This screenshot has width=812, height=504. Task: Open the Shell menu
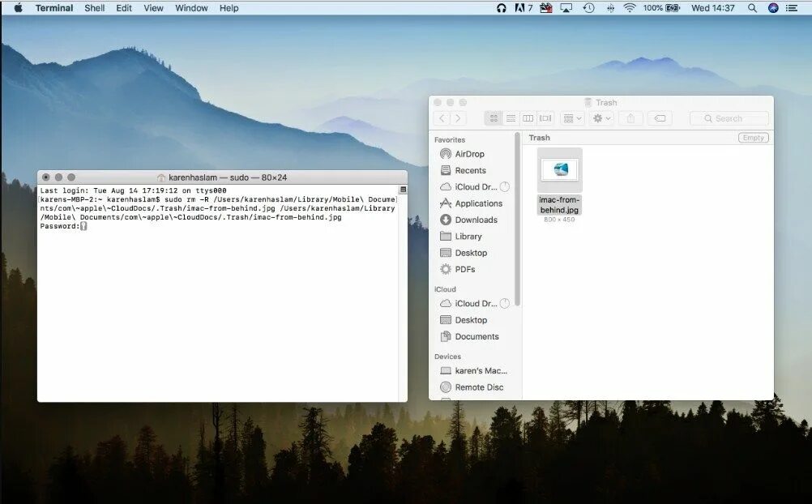[94, 8]
